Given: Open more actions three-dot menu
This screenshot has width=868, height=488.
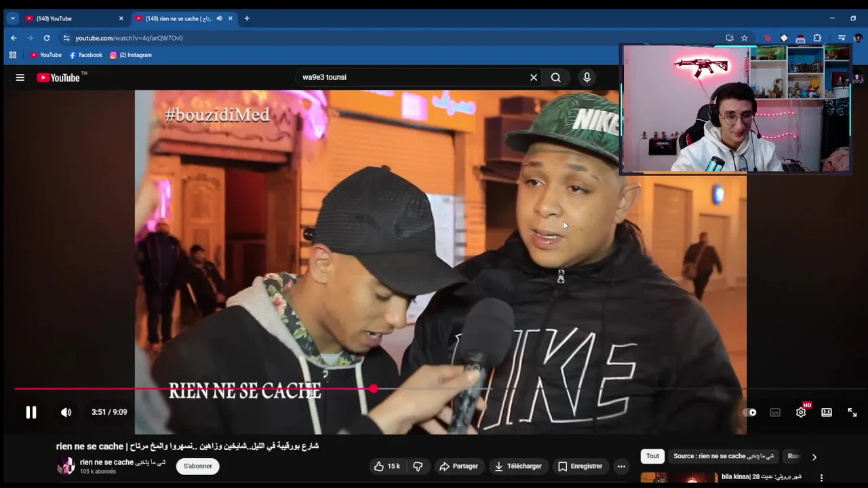Looking at the screenshot, I should pyautogui.click(x=621, y=466).
